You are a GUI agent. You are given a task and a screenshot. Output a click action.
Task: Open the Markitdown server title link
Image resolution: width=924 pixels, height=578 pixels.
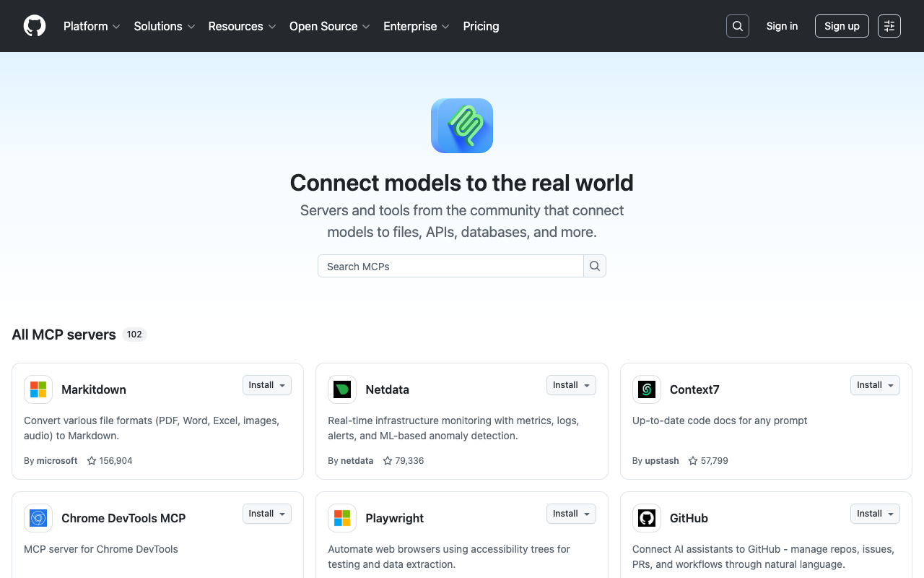coord(94,389)
